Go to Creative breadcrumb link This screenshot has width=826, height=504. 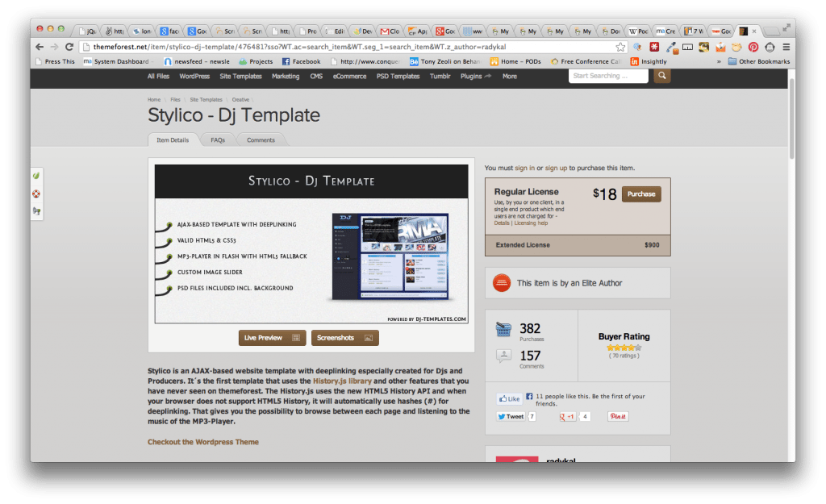[240, 99]
